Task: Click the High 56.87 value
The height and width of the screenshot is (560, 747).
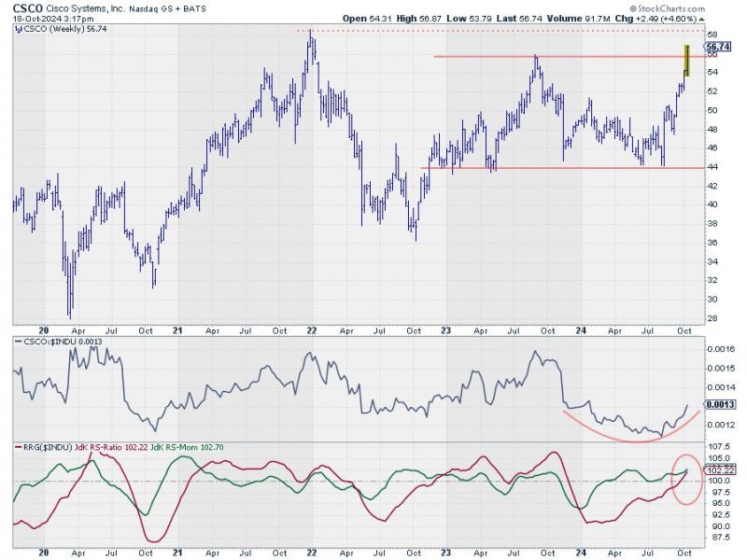Action: (419, 19)
